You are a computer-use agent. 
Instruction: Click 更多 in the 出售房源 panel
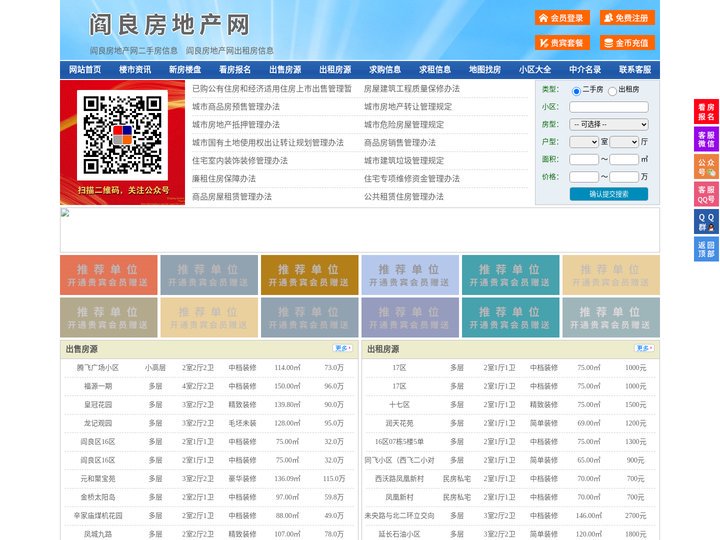pyautogui.click(x=343, y=349)
